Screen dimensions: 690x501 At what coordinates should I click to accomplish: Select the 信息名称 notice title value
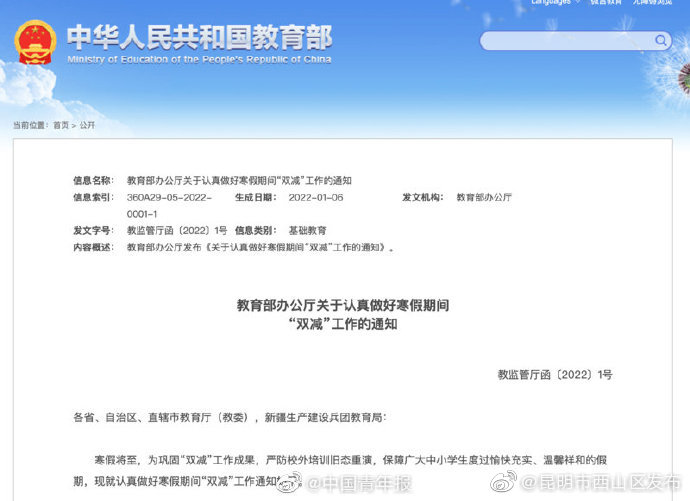click(239, 180)
